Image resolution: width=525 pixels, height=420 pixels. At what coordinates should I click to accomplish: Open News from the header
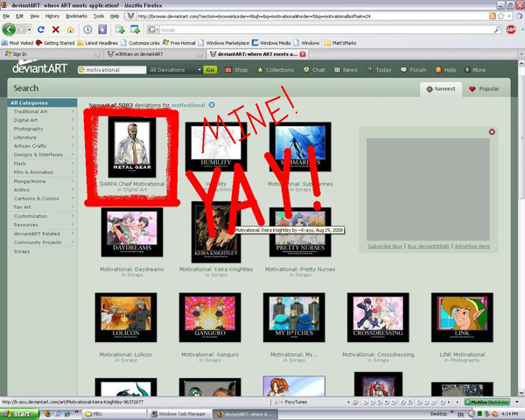[x=346, y=70]
